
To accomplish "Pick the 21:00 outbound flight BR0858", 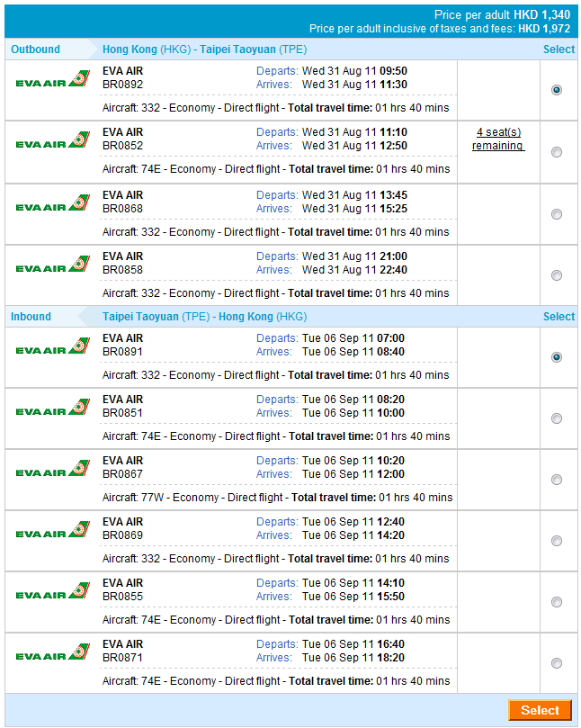I will 557,275.
